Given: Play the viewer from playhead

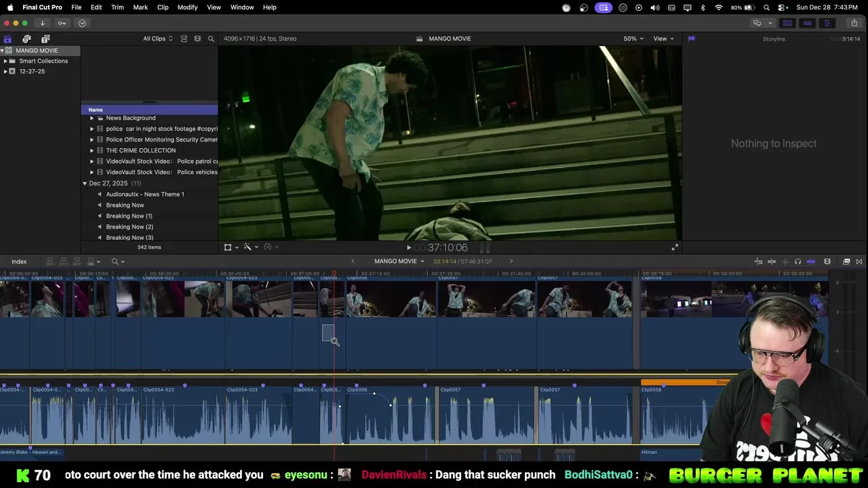Looking at the screenshot, I should tap(409, 248).
